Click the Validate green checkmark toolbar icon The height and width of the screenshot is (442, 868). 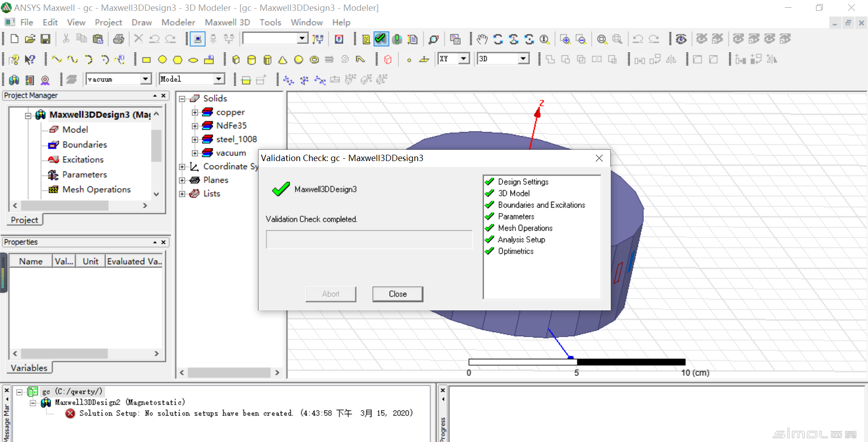coord(381,39)
